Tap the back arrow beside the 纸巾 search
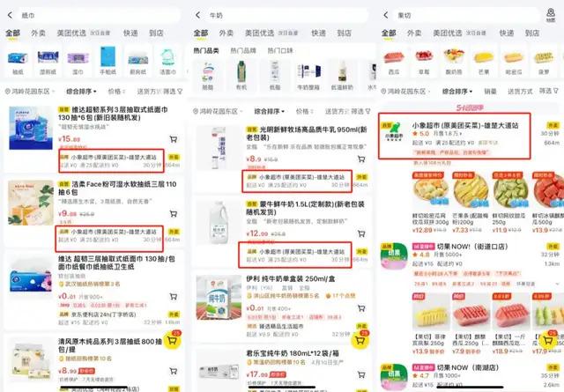Image resolution: width=564 pixels, height=392 pixels. (x=10, y=15)
